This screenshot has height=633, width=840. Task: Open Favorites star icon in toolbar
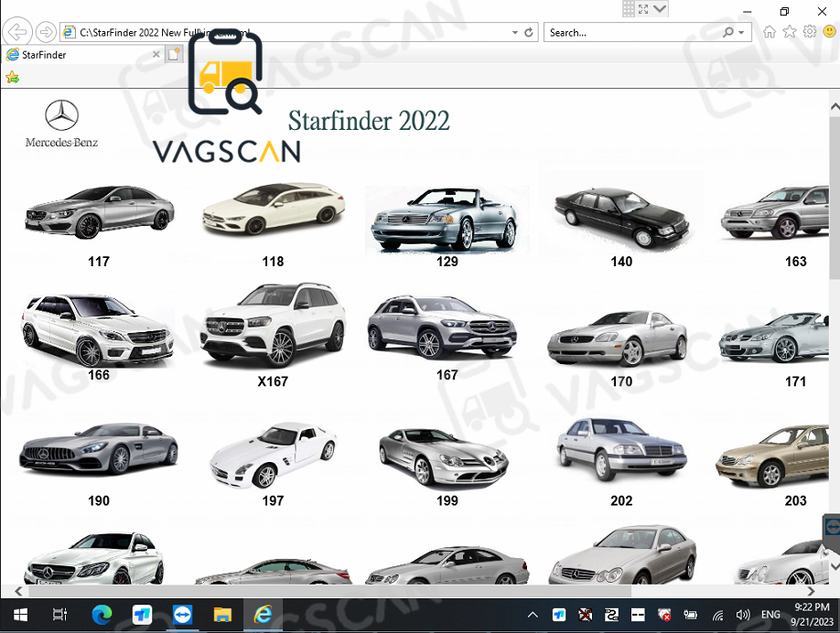coord(789,32)
